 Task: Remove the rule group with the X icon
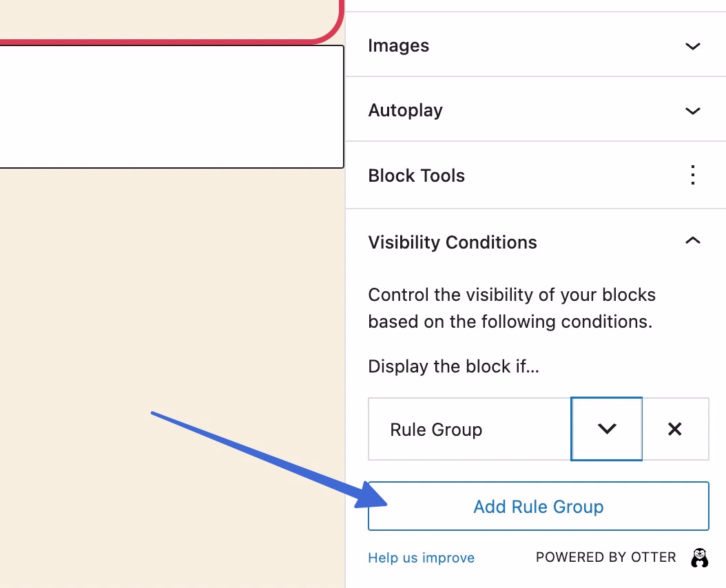coord(675,428)
